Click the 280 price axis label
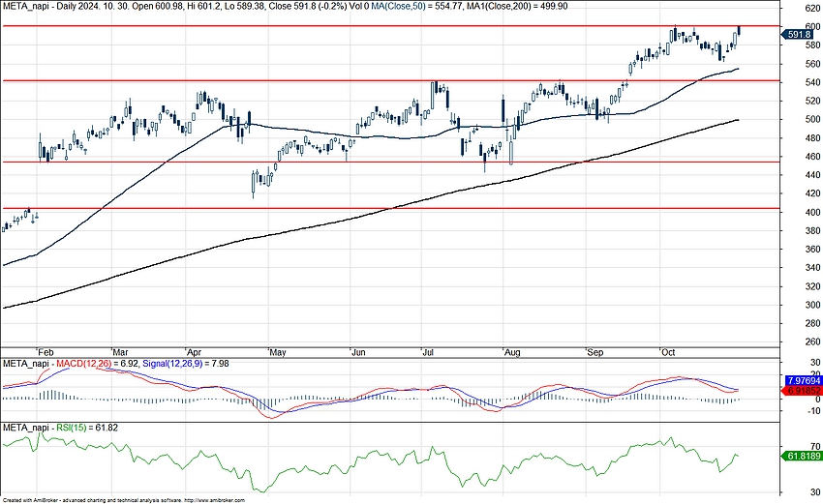 pos(812,324)
